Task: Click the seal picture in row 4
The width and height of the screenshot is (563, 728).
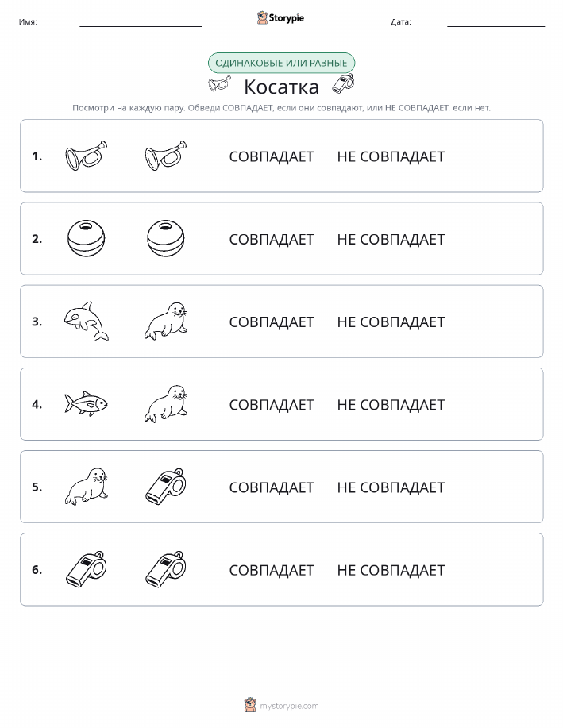Action: (166, 403)
